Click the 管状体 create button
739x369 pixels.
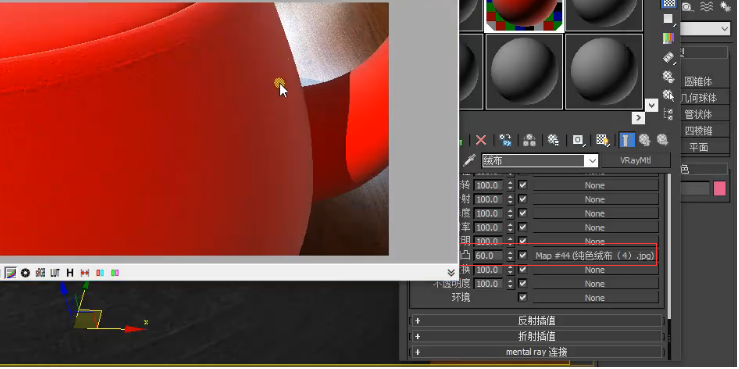tap(698, 115)
